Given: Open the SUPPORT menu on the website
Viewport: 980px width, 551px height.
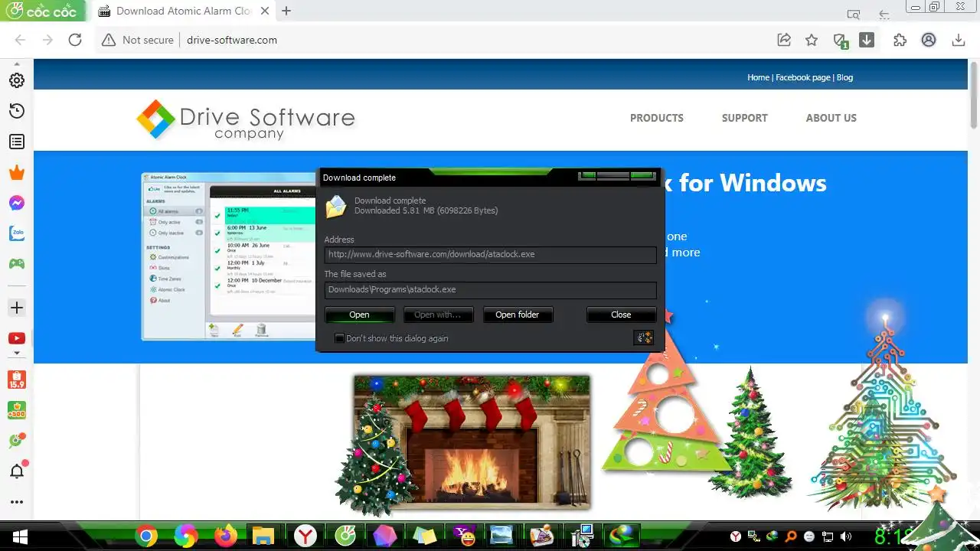Looking at the screenshot, I should (x=744, y=118).
